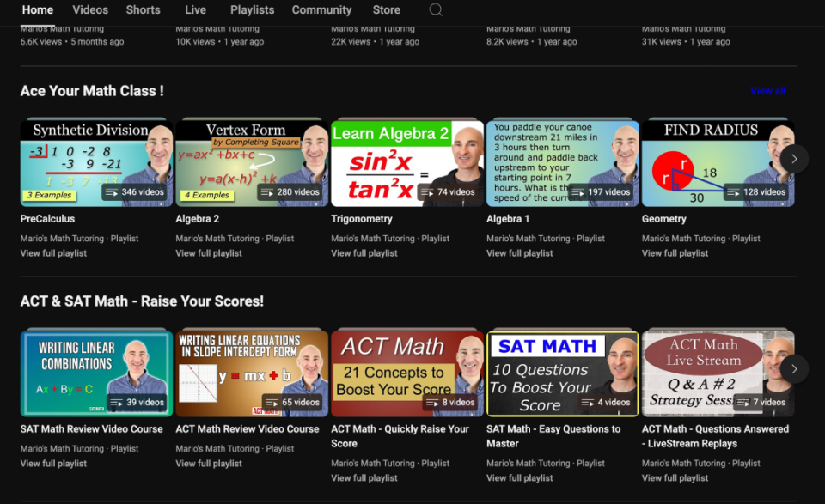The width and height of the screenshot is (825, 504).
Task: Click the 346 videos badge on PreCalculus
Action: [135, 192]
